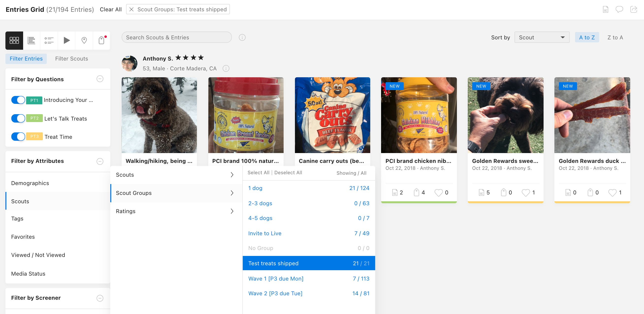Click the share icon in top right
This screenshot has width=644, height=314.
[x=633, y=10]
